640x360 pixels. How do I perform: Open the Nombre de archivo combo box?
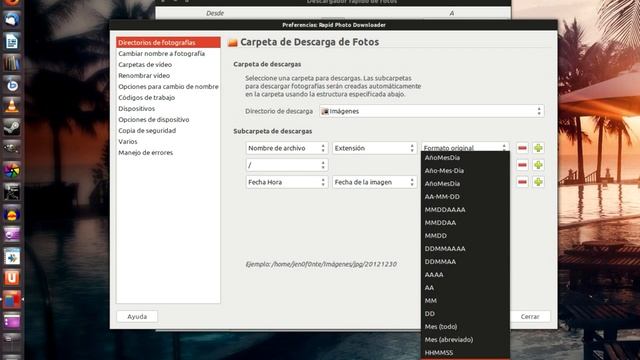[286, 148]
